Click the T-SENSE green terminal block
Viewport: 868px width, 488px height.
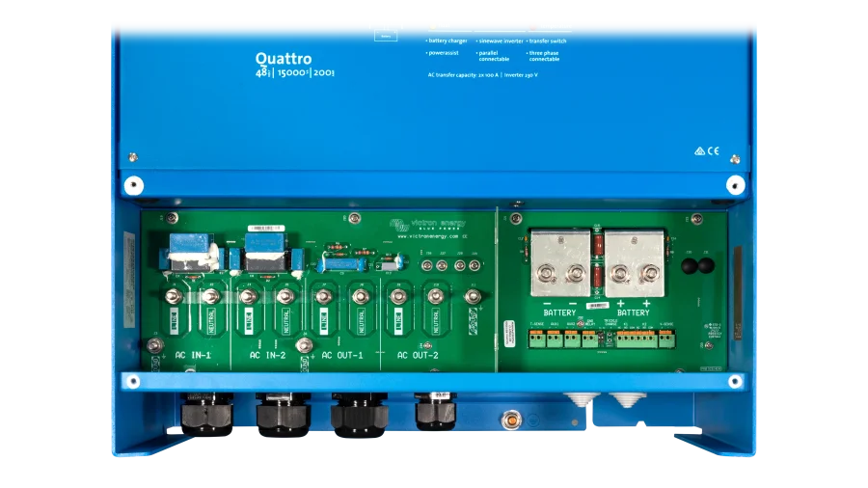click(537, 339)
